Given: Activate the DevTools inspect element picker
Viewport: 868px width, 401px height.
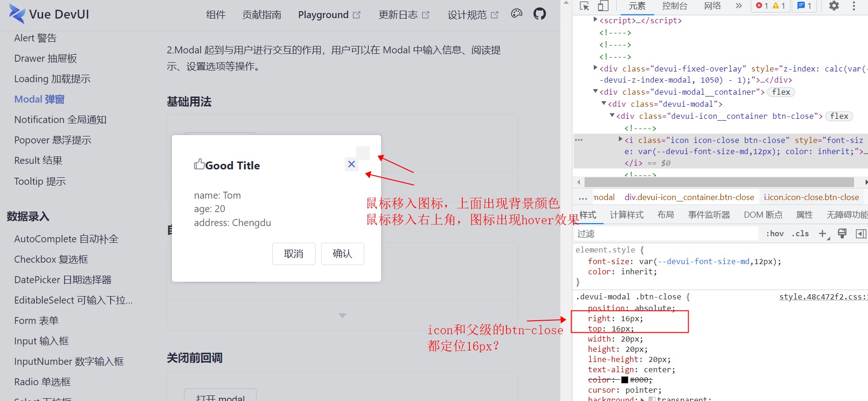Looking at the screenshot, I should pyautogui.click(x=585, y=6).
